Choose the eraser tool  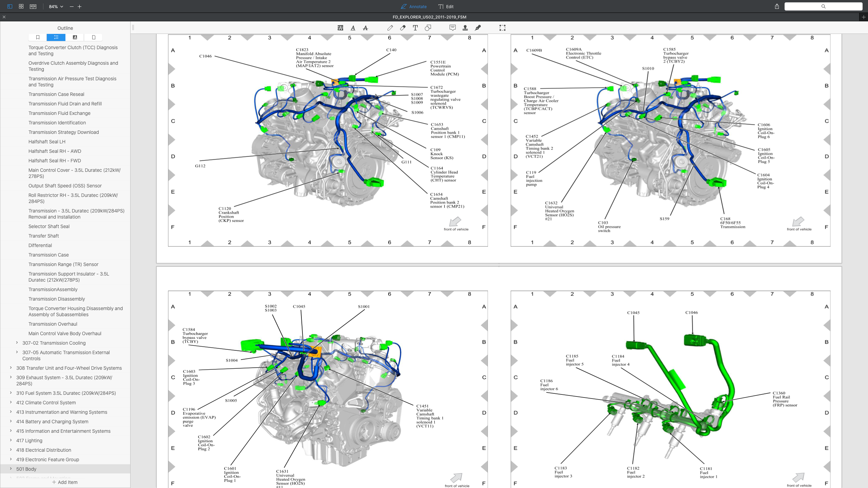(403, 28)
